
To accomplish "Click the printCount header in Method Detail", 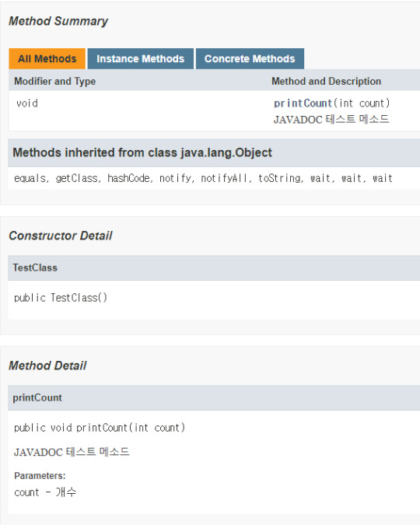I will click(x=214, y=397).
